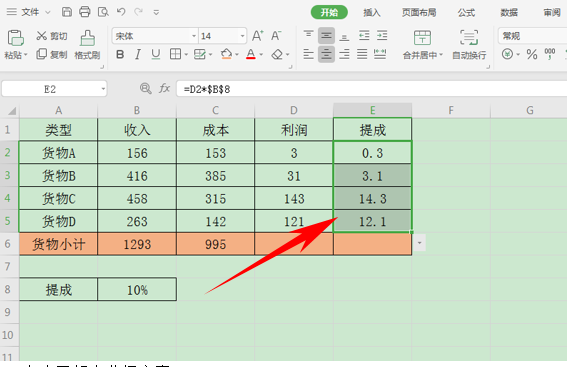Toggle Underline formatting

click(x=156, y=55)
